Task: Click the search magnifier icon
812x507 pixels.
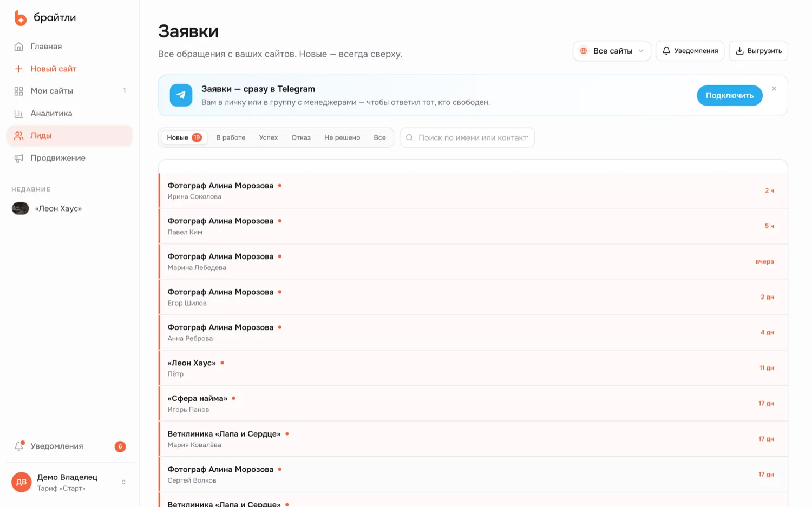Action: click(410, 138)
